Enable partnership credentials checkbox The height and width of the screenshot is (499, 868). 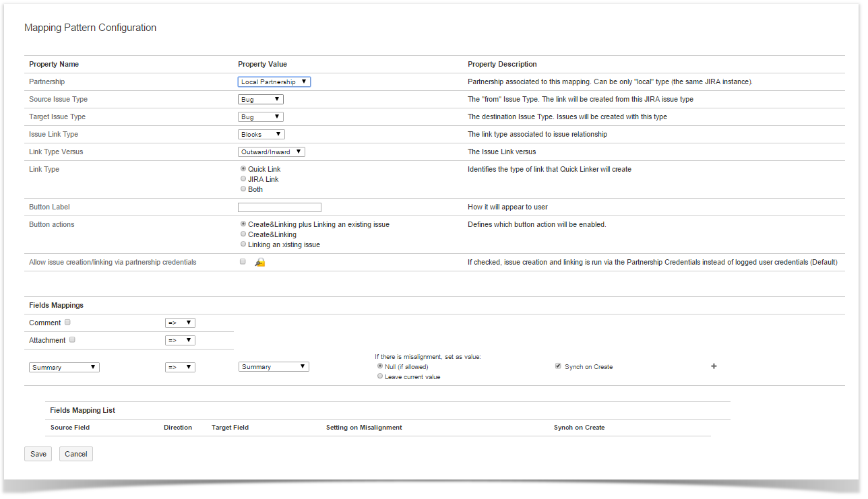click(243, 262)
